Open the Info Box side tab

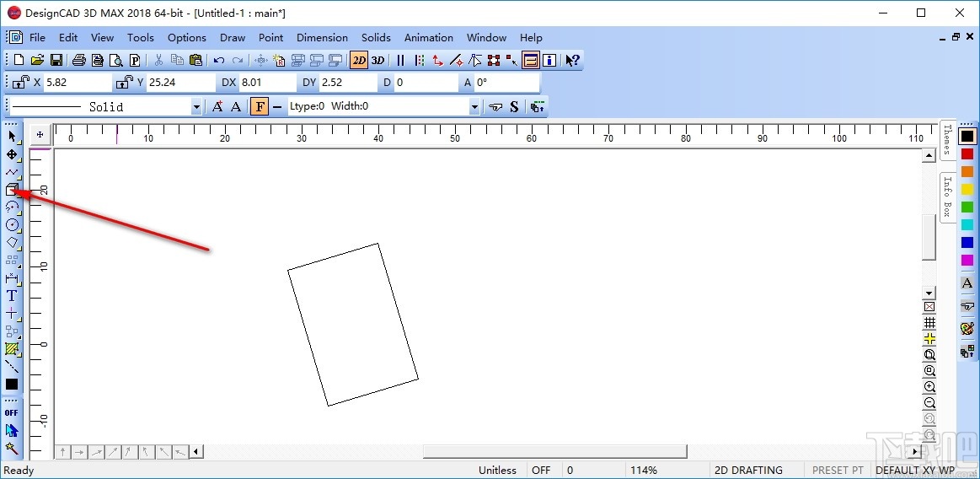(x=947, y=196)
